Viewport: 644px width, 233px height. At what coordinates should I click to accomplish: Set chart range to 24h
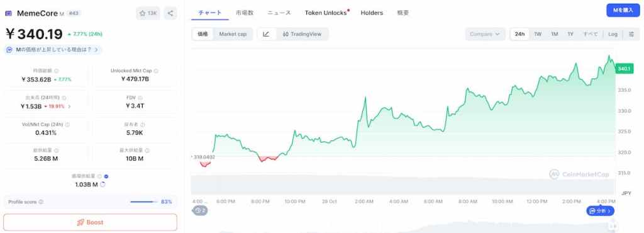pos(519,34)
